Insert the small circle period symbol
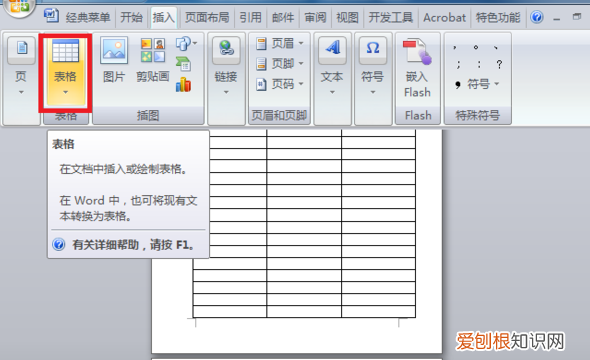This screenshot has width=590, height=360. point(476,47)
